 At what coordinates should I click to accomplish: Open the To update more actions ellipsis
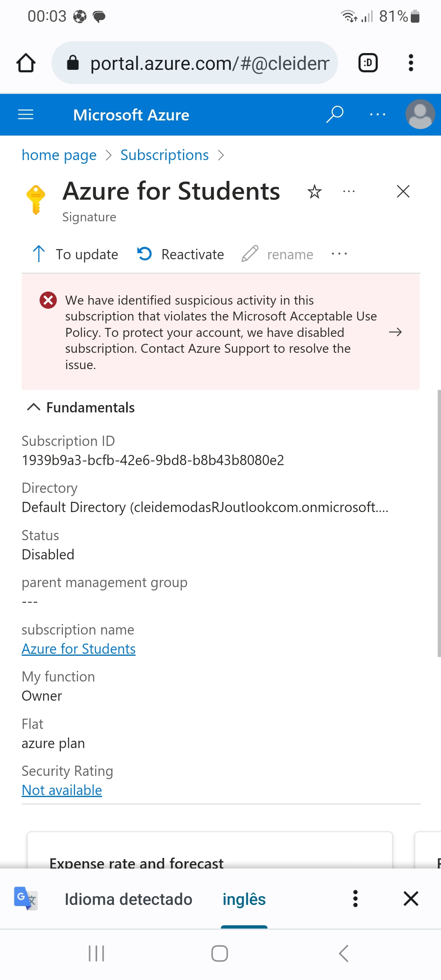tap(339, 254)
